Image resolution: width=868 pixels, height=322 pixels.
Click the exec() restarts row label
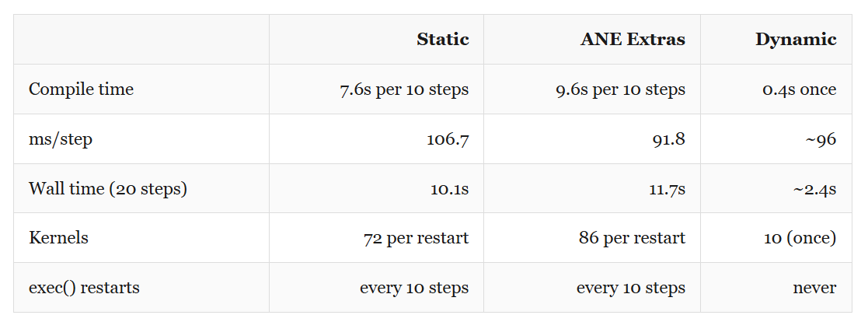coord(84,288)
